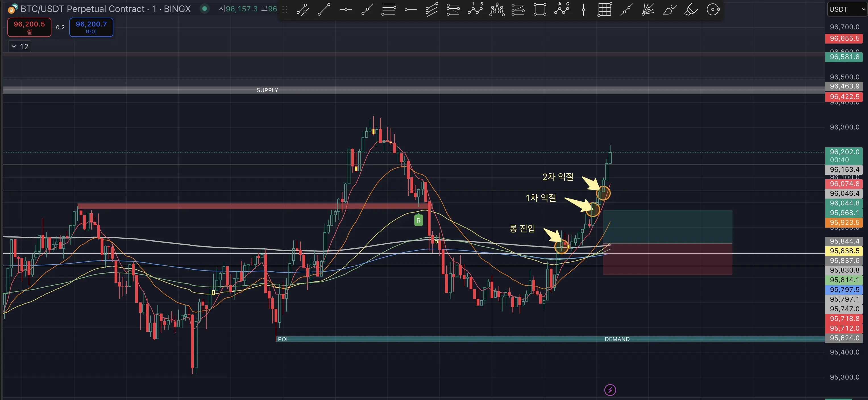Click the blue Buy 96,200.7 button
The image size is (868, 400).
[x=91, y=27]
